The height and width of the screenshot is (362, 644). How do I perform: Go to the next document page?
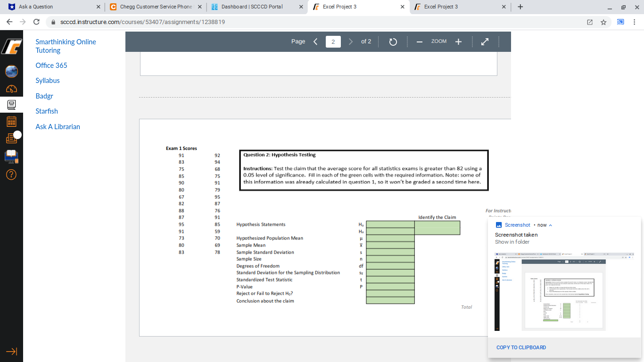point(351,41)
